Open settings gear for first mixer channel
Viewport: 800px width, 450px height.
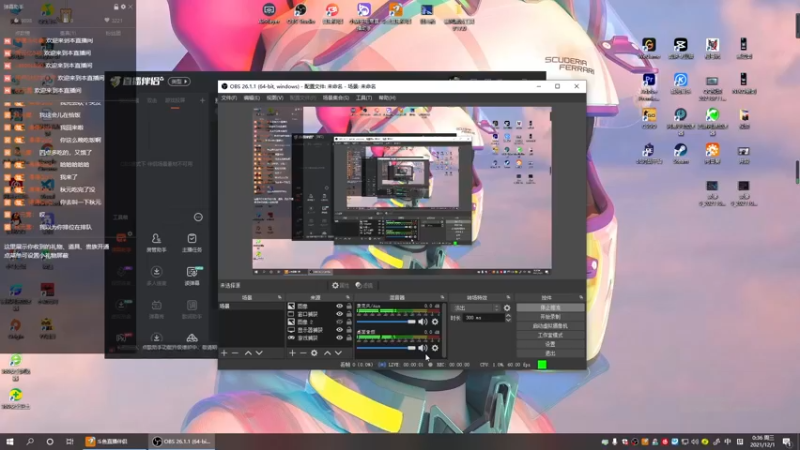[x=435, y=322]
